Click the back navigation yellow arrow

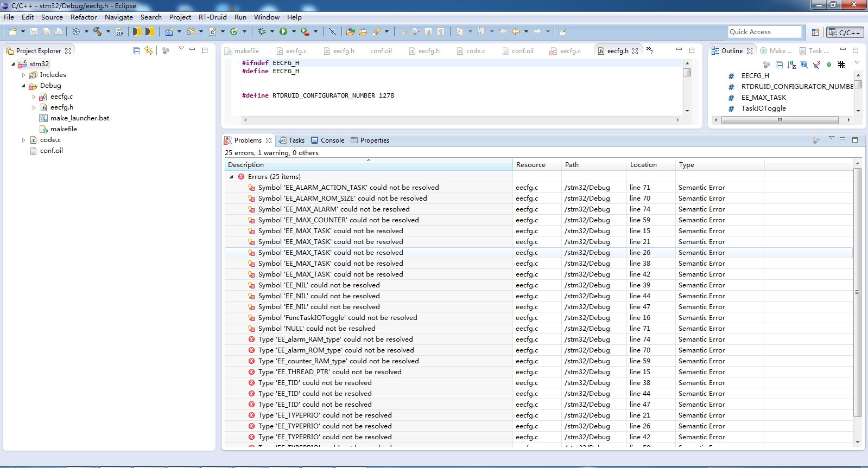(x=515, y=32)
